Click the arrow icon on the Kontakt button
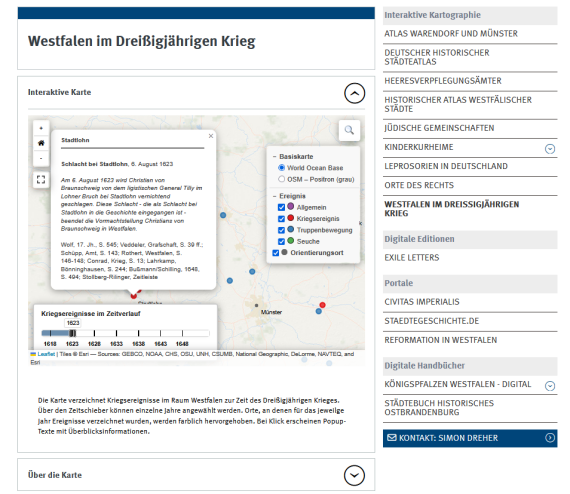The image size is (570, 494). click(550, 438)
